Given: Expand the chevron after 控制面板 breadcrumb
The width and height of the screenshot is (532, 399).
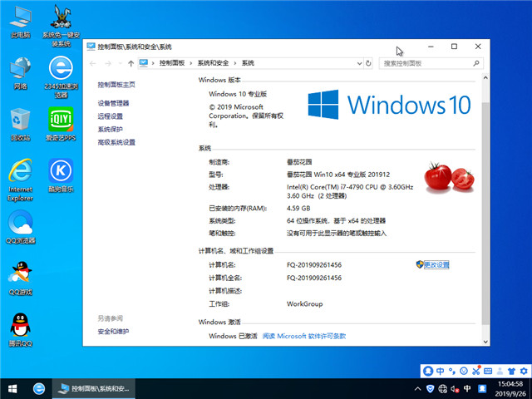Looking at the screenshot, I should 191,63.
